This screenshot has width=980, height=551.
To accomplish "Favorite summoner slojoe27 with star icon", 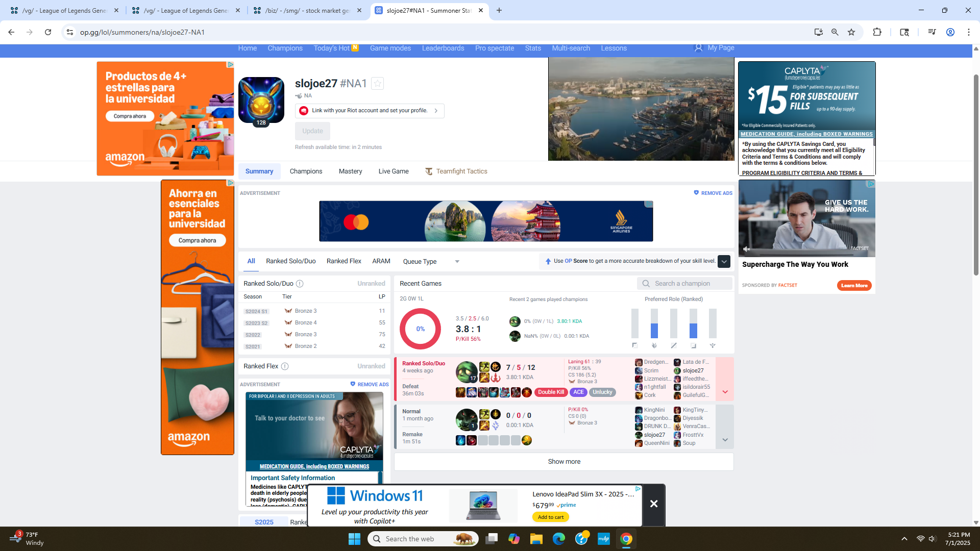I will pos(377,84).
